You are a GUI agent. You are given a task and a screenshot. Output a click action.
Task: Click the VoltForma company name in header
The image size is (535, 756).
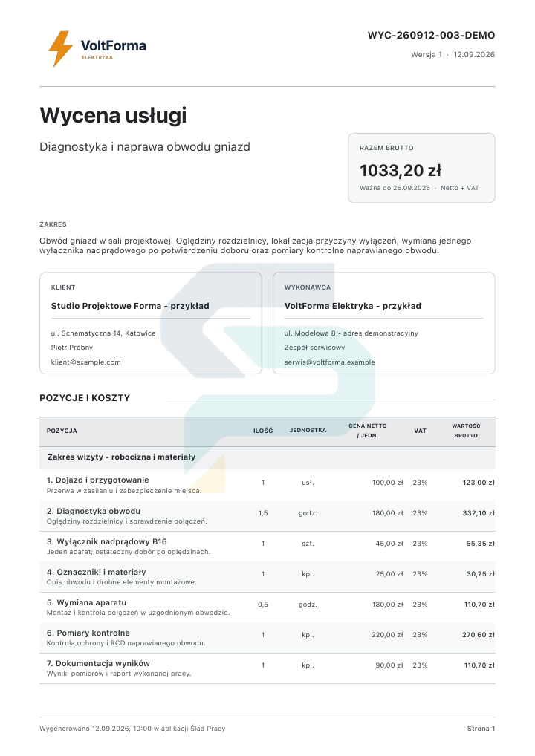point(114,45)
